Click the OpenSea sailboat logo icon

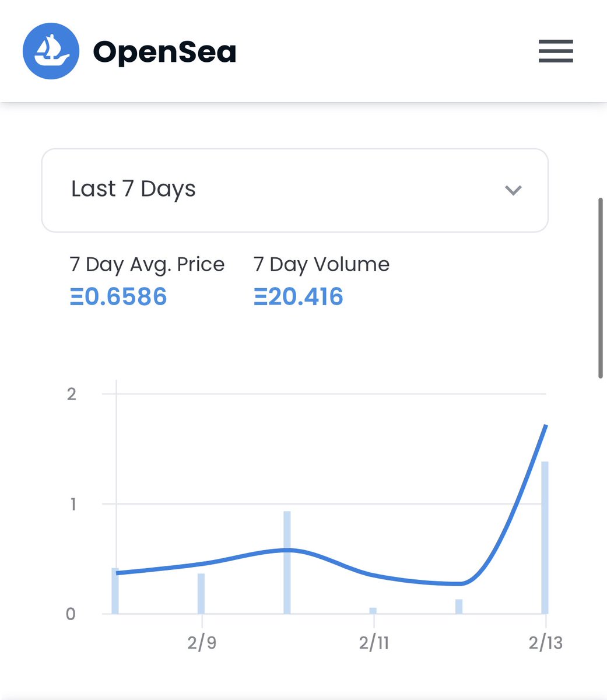(51, 51)
